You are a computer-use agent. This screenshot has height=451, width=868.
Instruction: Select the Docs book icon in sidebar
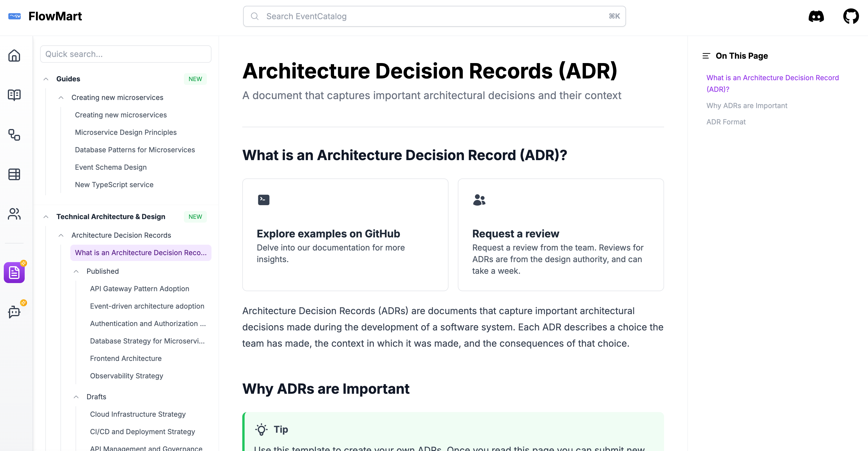click(x=14, y=95)
